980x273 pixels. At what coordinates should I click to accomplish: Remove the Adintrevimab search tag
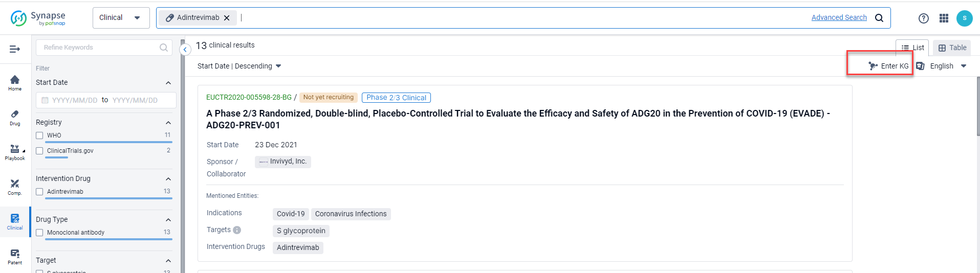tap(227, 18)
